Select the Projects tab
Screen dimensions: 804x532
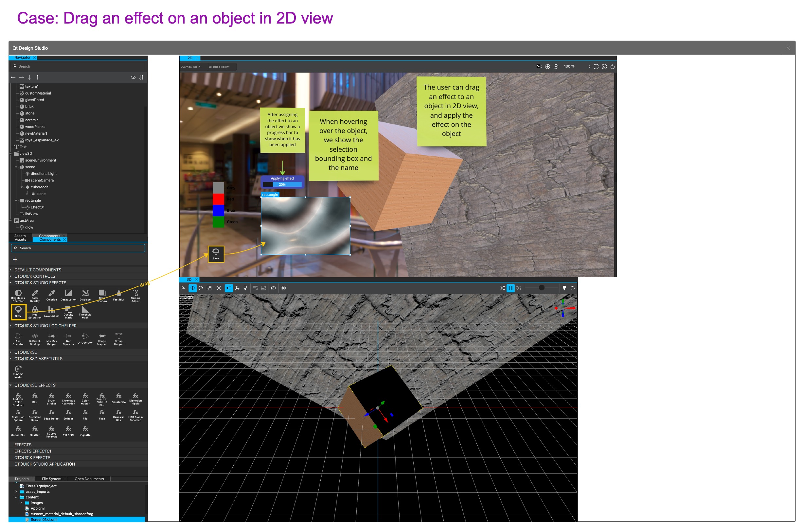click(x=22, y=479)
